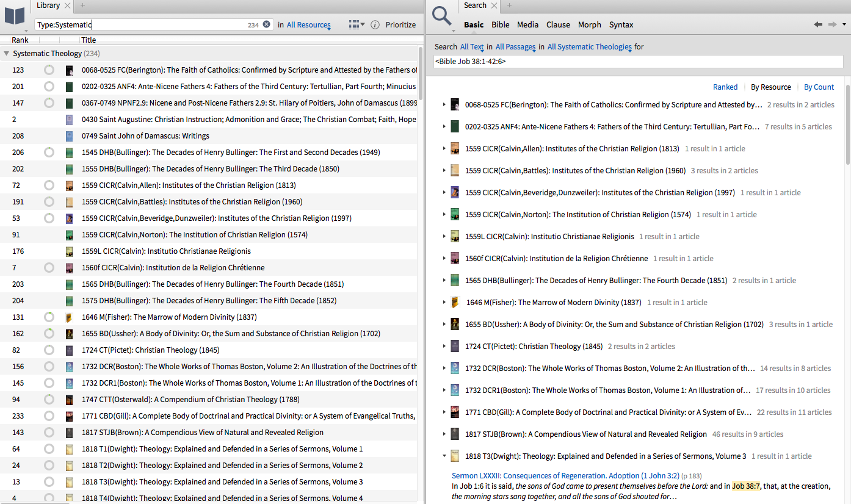Screen dimensions: 851x504
Task: Open the All Passages dropdown
Action: click(x=515, y=47)
